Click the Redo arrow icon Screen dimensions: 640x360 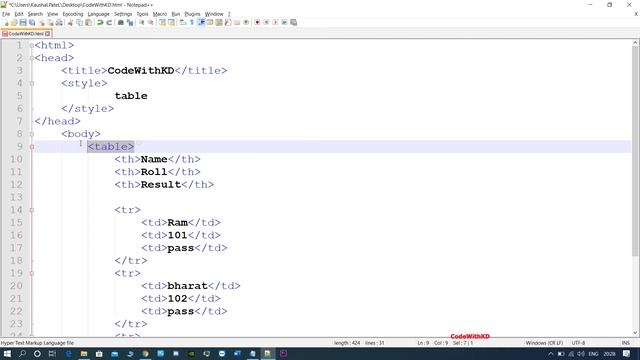pyautogui.click(x=109, y=22)
